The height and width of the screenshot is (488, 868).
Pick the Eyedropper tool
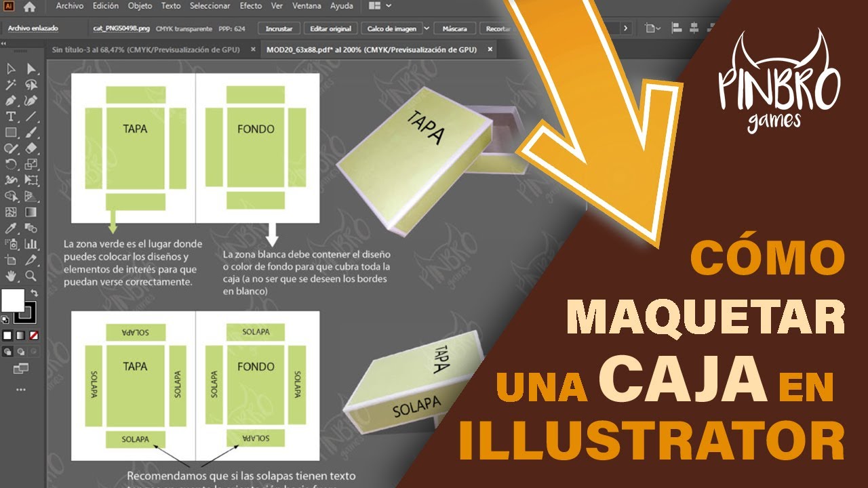pos(11,228)
